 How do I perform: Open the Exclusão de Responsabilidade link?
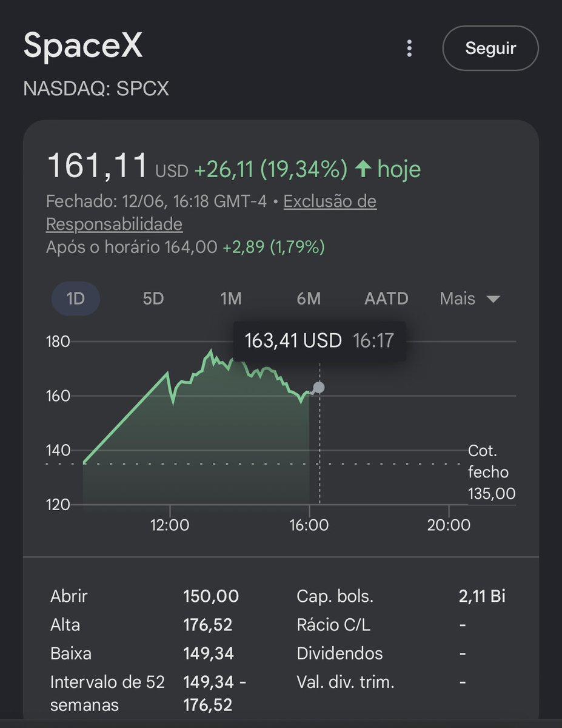click(x=212, y=212)
